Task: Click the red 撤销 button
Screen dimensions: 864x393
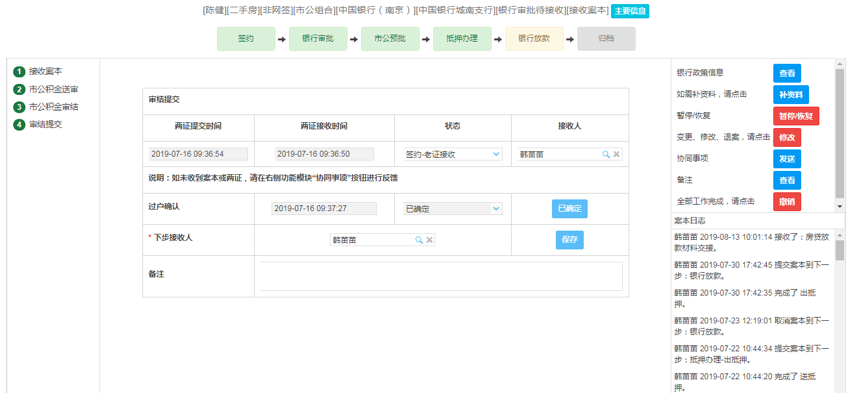Action: click(787, 202)
